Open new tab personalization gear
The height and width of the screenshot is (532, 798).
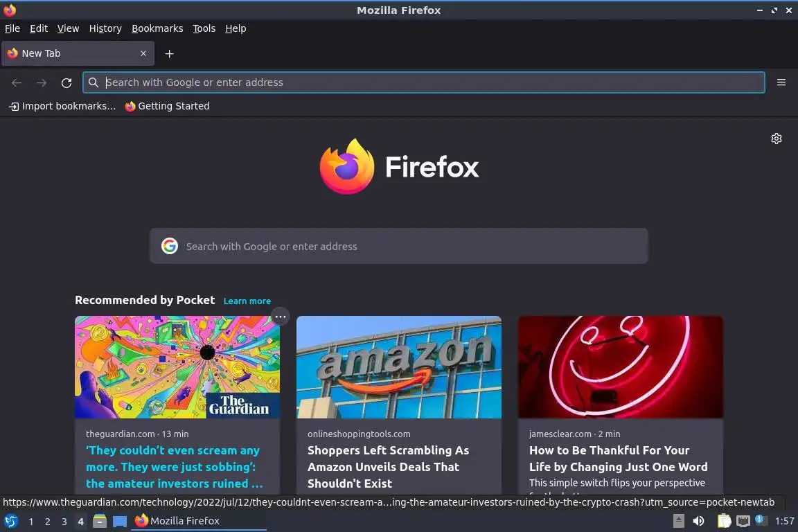tap(776, 139)
